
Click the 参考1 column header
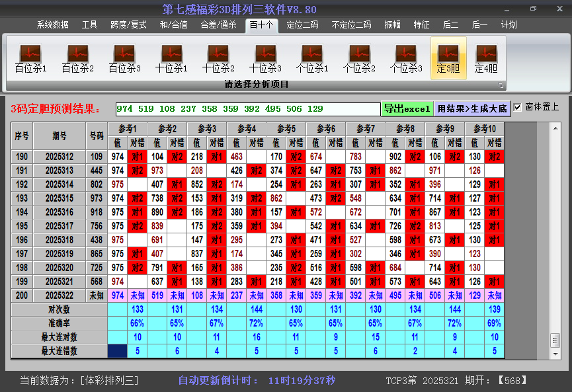pyautogui.click(x=128, y=128)
